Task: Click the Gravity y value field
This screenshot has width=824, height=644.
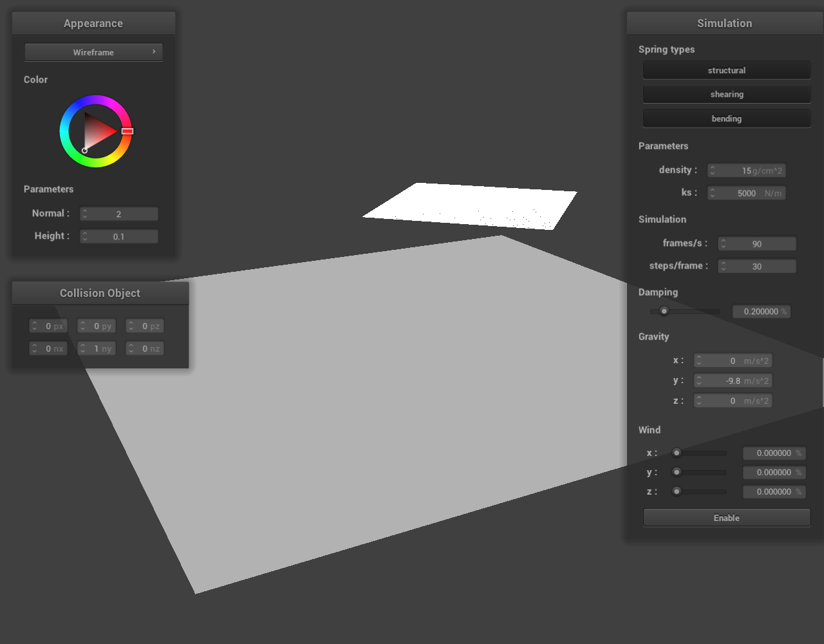Action: tap(734, 381)
